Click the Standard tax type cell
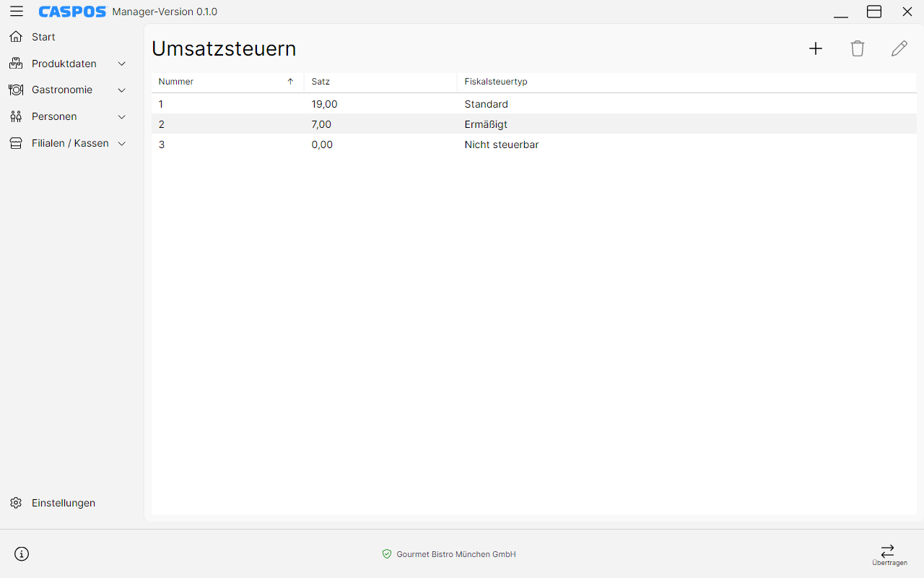This screenshot has height=578, width=924. 687,104
